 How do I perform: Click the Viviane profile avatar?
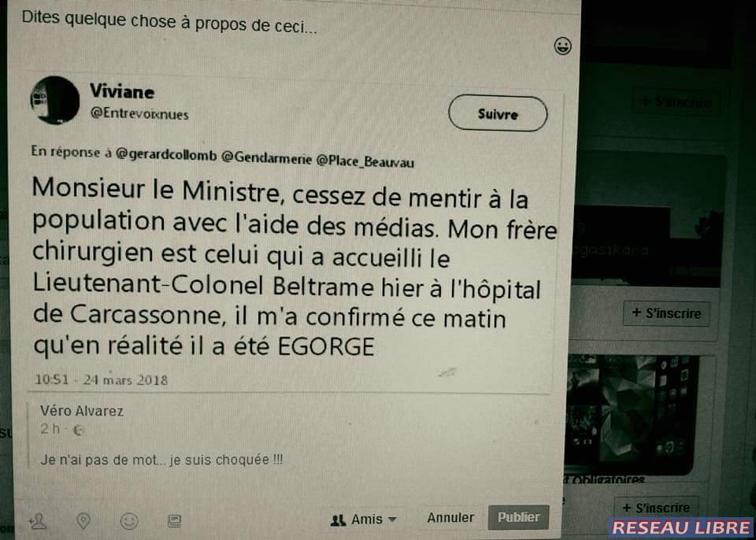(x=55, y=100)
